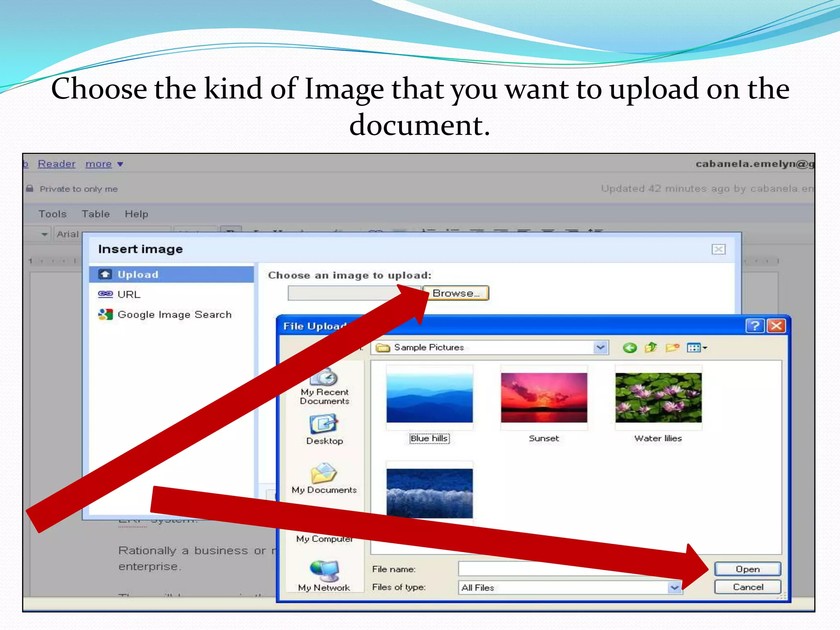The height and width of the screenshot is (630, 840).
Task: Click the Water lilies file name label
Action: [658, 438]
